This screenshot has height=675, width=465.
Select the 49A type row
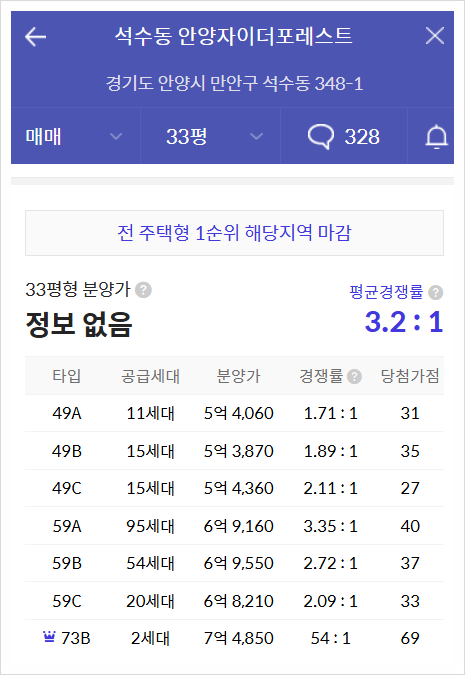pos(234,413)
